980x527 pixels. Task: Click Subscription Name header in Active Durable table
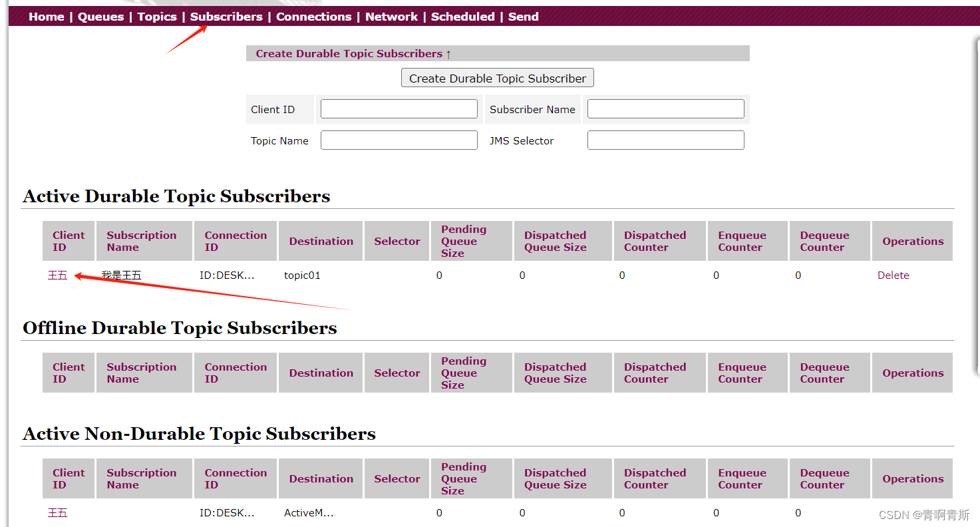coord(144,241)
